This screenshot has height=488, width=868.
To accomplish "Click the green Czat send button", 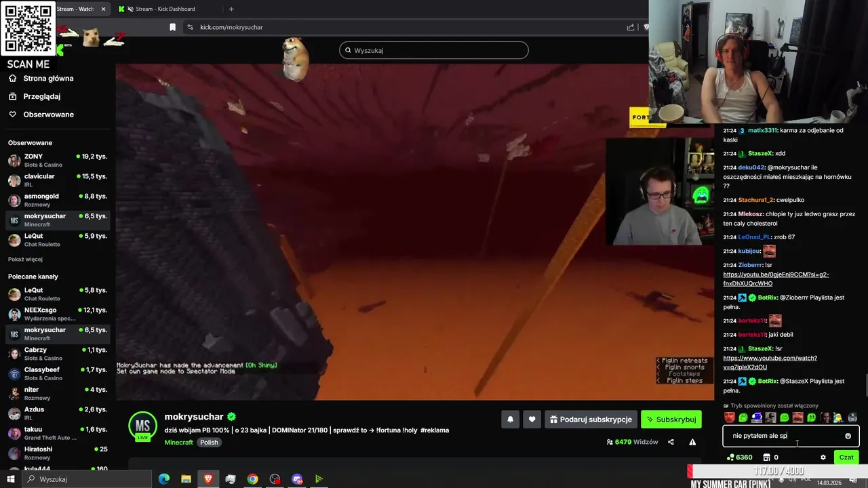I will [x=846, y=457].
